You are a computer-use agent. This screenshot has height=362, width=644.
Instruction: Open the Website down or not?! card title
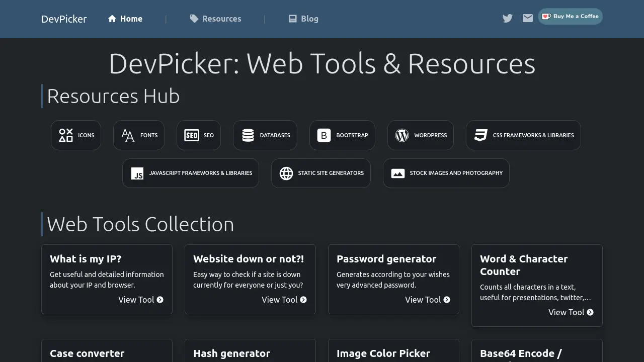[249, 259]
